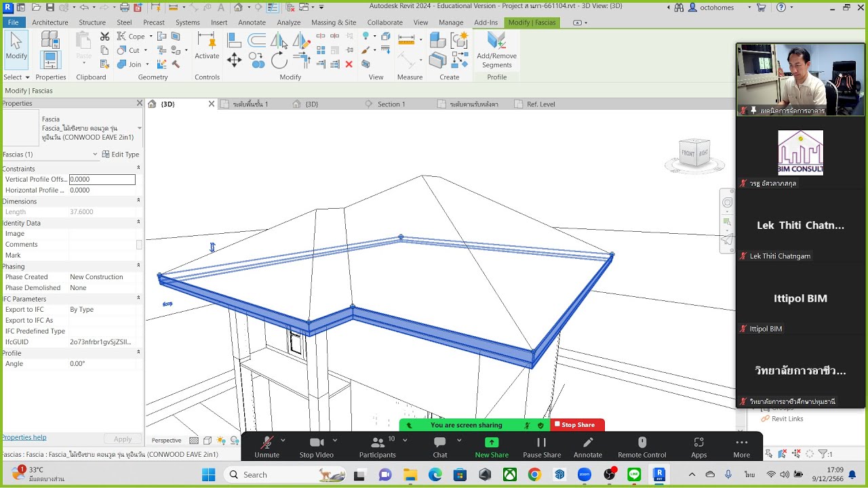Viewport: 868px width, 488px height.
Task: Toggle visual style icon on view control bar
Action: [x=208, y=441]
